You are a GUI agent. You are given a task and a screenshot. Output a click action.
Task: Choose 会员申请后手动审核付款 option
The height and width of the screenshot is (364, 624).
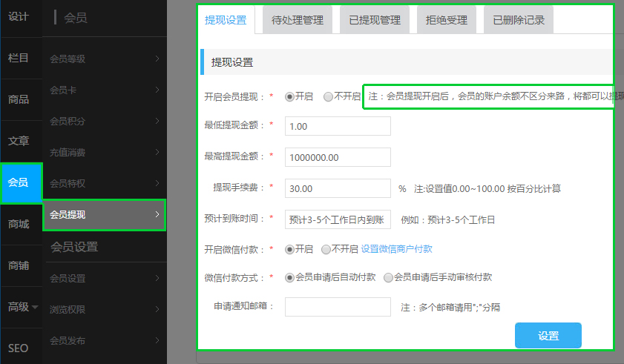point(388,277)
